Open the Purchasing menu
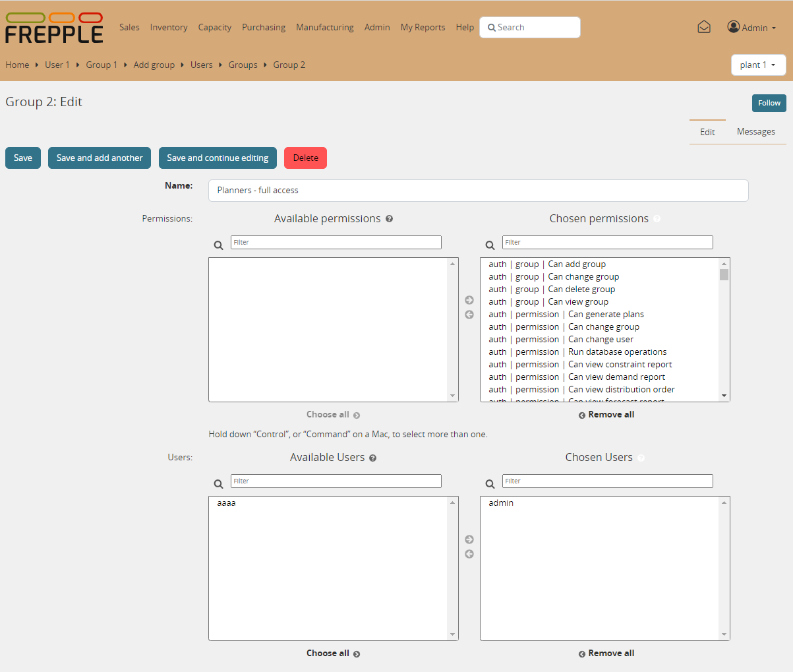Screen dimensions: 793x672 [264, 28]
